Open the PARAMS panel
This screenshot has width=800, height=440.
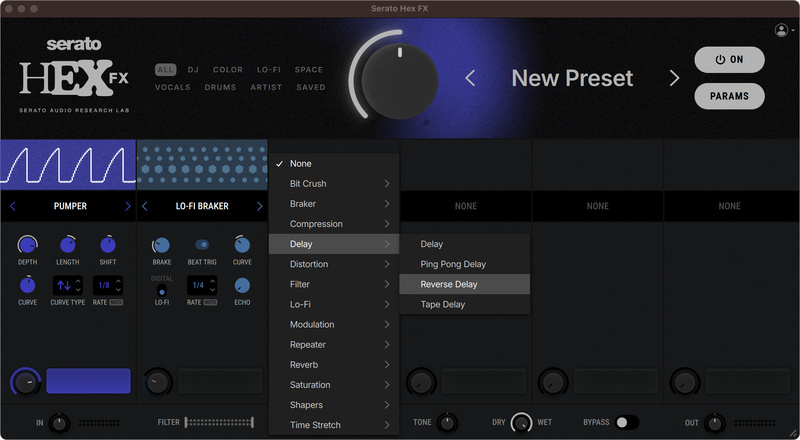(x=729, y=96)
